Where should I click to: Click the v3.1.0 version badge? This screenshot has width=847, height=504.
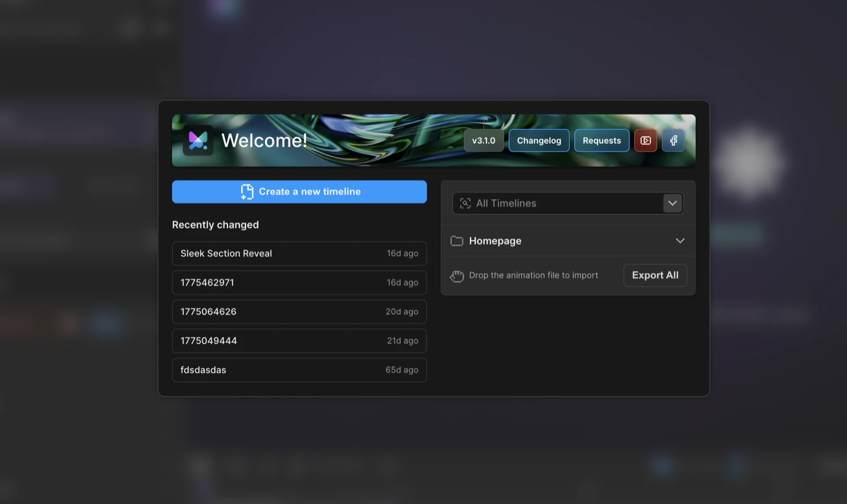[x=483, y=141]
